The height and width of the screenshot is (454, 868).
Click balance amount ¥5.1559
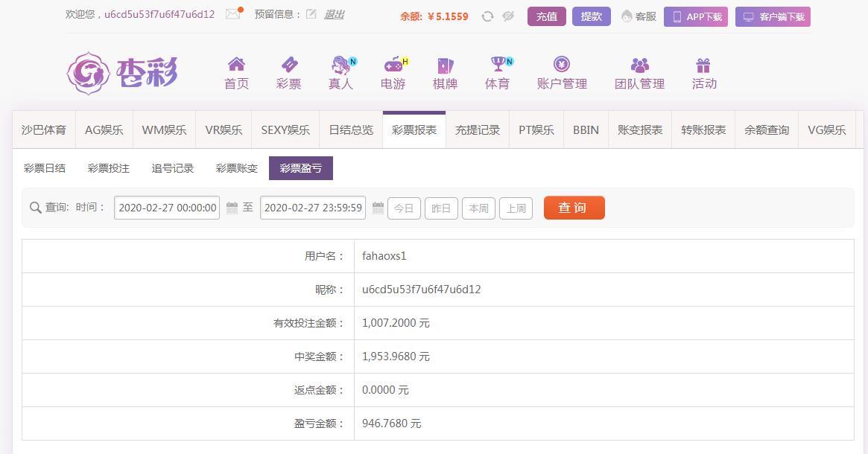coord(448,16)
